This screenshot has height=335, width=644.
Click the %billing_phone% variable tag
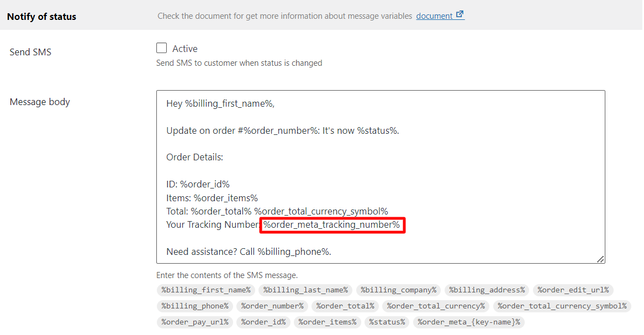tap(194, 306)
